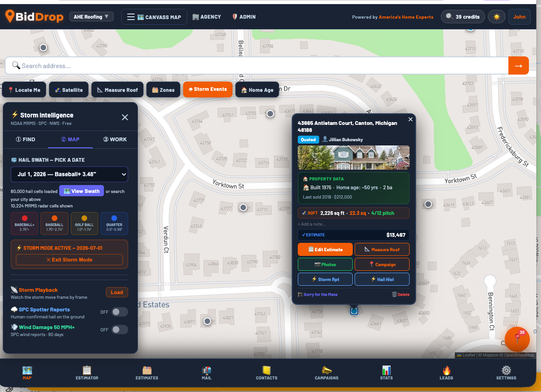This screenshot has height=392, width=541.
Task: Click the Sorry for the Mess link
Action: tap(318, 294)
